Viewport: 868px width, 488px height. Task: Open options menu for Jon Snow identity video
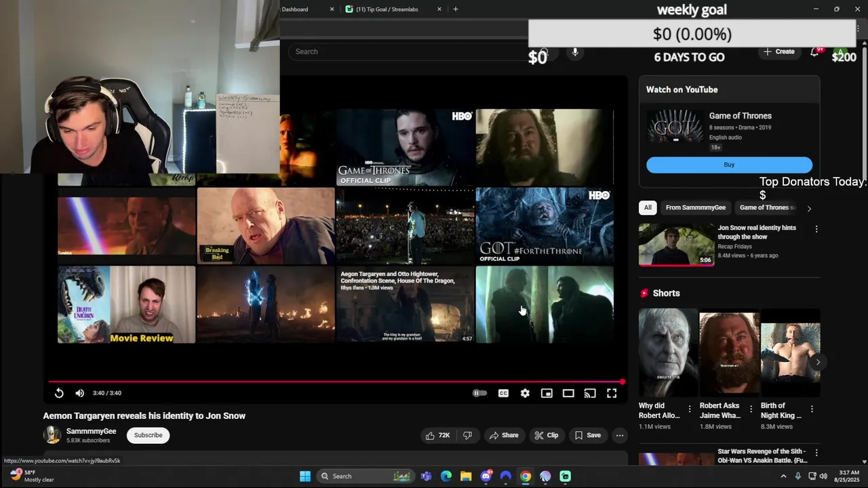coord(816,229)
